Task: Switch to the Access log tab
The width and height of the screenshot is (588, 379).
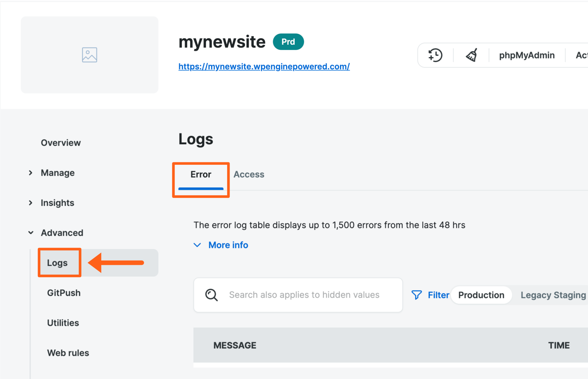Action: point(249,174)
